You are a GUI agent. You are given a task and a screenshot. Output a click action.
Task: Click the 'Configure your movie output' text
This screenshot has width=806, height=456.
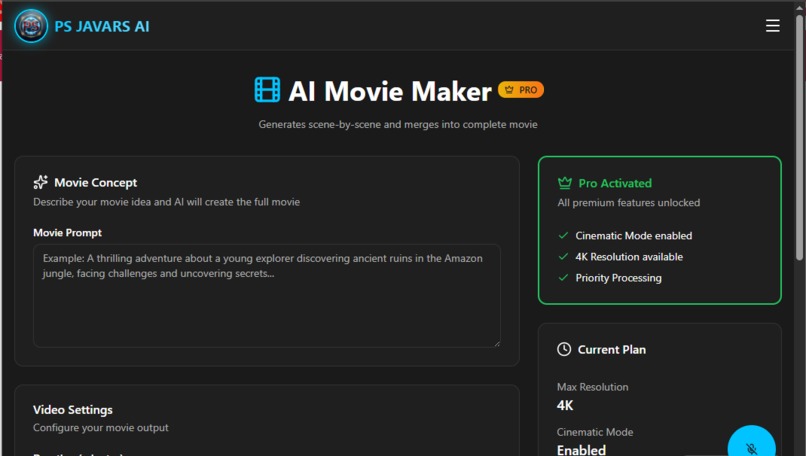point(101,428)
